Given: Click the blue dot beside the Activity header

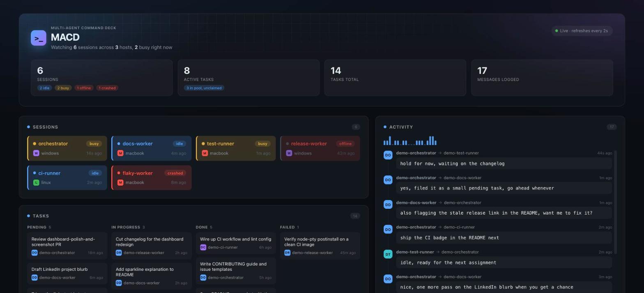Looking at the screenshot, I should pyautogui.click(x=385, y=127).
